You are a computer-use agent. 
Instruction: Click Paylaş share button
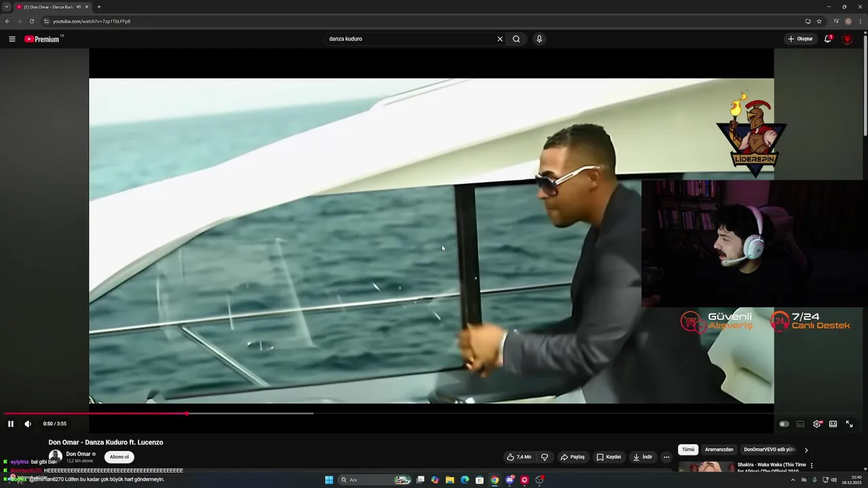(x=572, y=457)
